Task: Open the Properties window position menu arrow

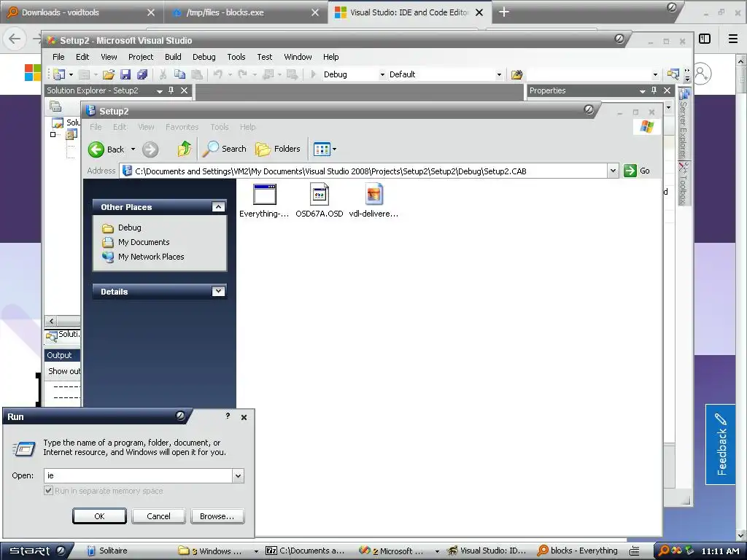Action: pyautogui.click(x=642, y=90)
